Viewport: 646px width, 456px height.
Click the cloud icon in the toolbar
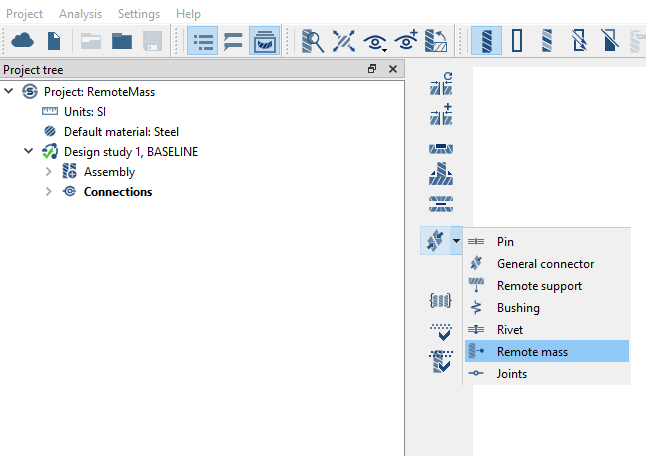(x=22, y=41)
